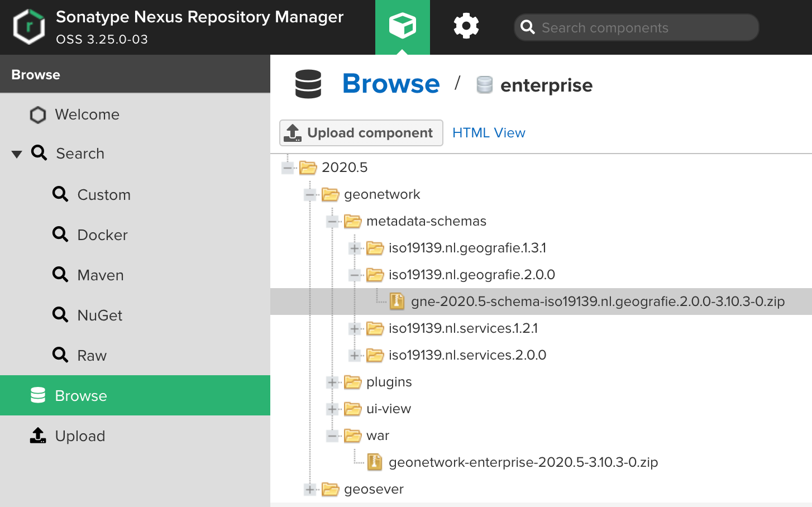Click zip archive icon of geonetwork-enterprise file
Screen dimensions: 812x507
click(x=375, y=462)
